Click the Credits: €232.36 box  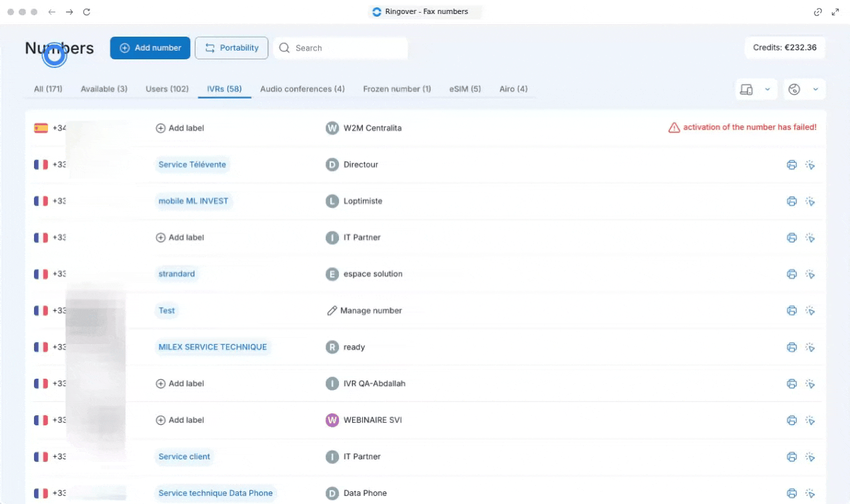click(x=785, y=48)
